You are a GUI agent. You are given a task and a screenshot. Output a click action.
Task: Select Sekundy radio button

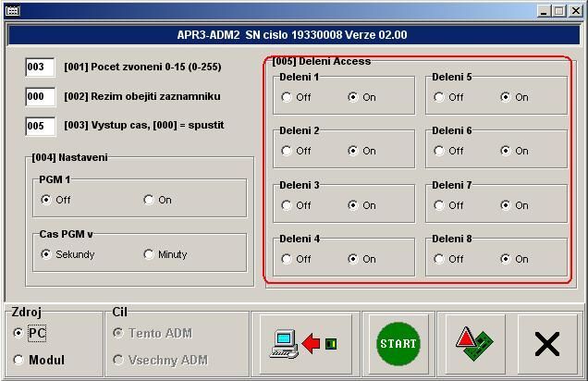click(46, 254)
